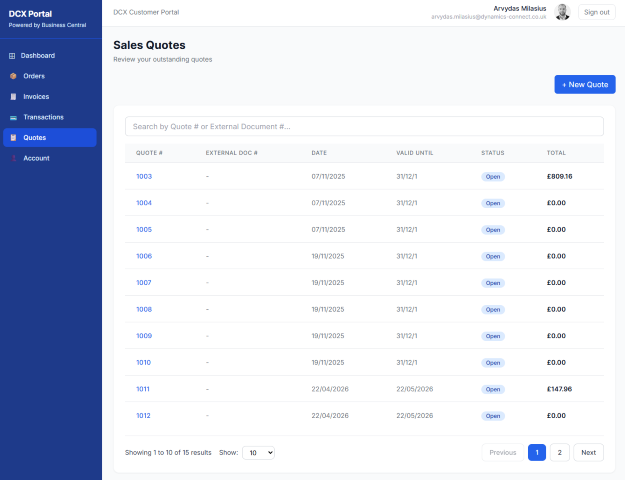625x480 pixels.
Task: Click the Open status badge for quote 1006
Action: tap(493, 256)
